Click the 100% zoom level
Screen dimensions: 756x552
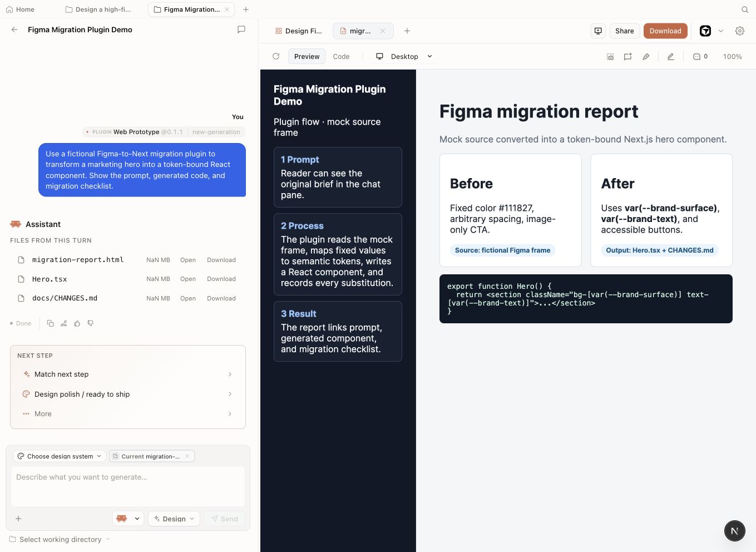[x=732, y=57]
